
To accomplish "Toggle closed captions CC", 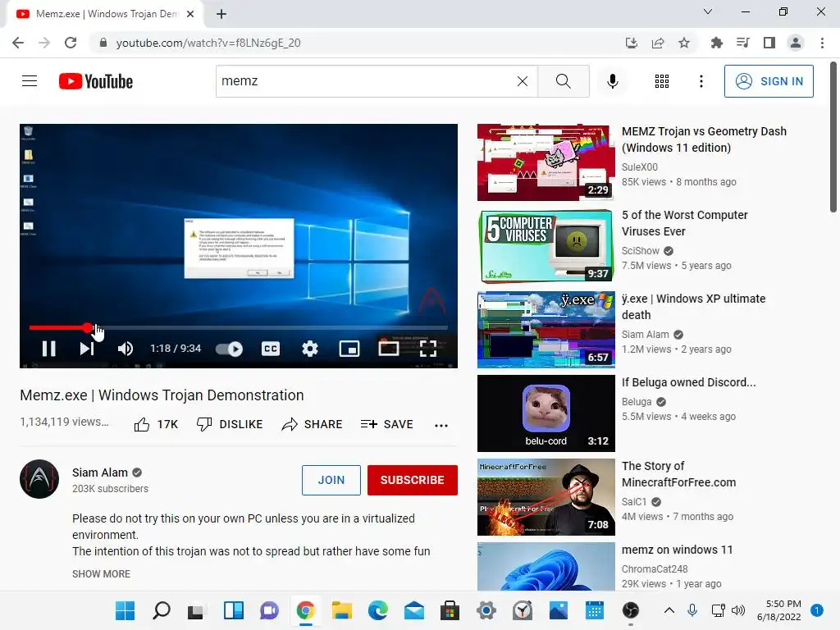I will [x=271, y=349].
